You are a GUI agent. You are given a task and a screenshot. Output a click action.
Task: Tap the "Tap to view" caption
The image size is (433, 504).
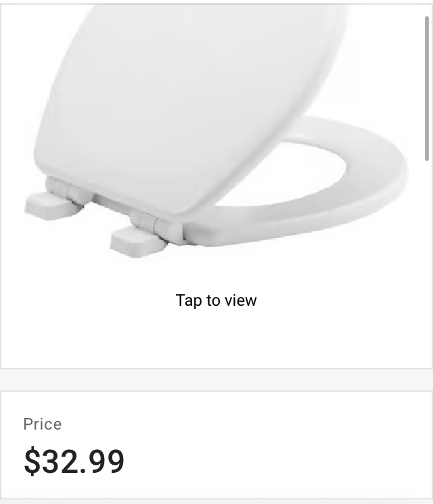[x=216, y=300]
